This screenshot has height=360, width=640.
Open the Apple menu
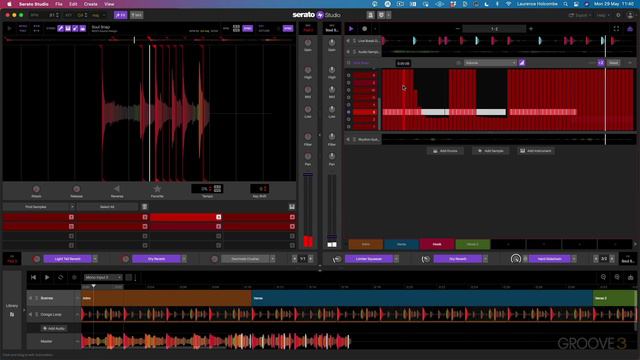[x=9, y=4]
